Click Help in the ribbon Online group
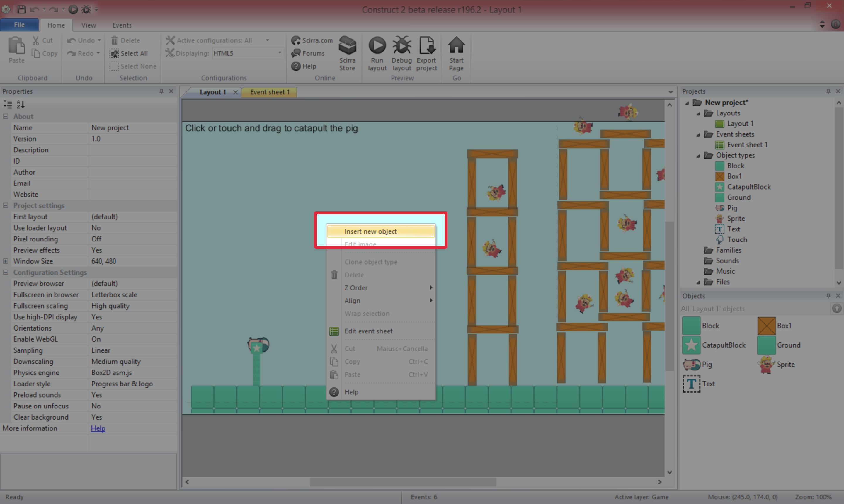This screenshot has height=504, width=844. (304, 66)
